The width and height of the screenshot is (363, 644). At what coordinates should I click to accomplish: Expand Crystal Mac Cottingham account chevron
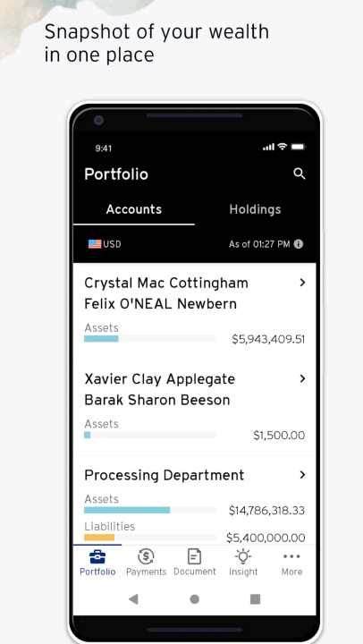(x=302, y=283)
